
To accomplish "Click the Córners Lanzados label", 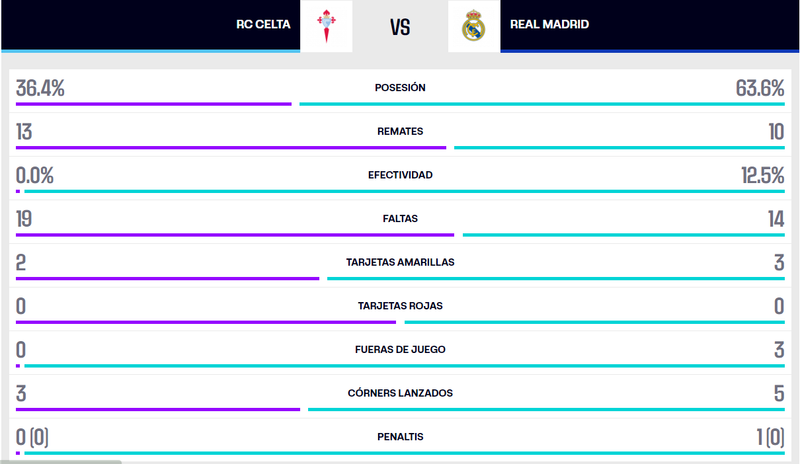I will 400,393.
